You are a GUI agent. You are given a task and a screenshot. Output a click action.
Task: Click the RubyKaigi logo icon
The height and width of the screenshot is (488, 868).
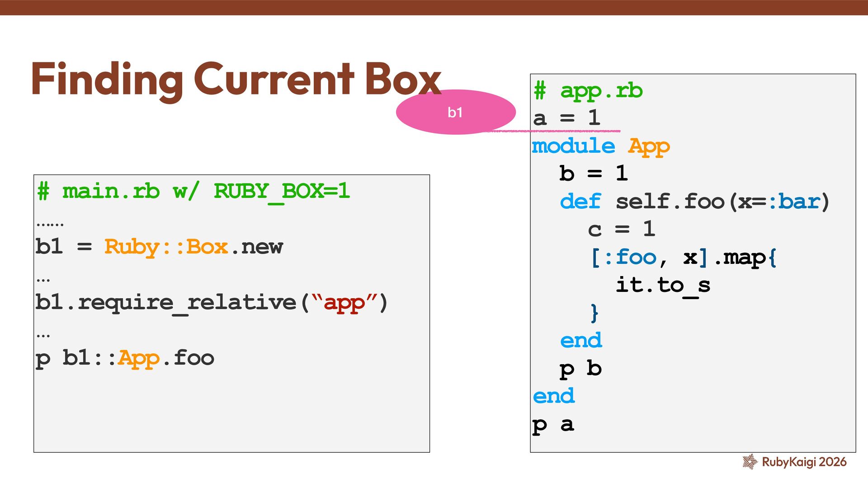click(750, 462)
